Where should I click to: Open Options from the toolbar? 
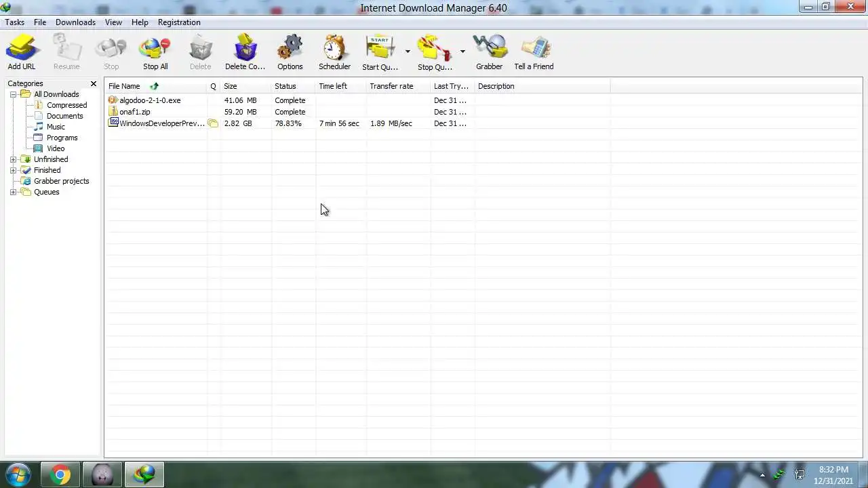pyautogui.click(x=290, y=52)
